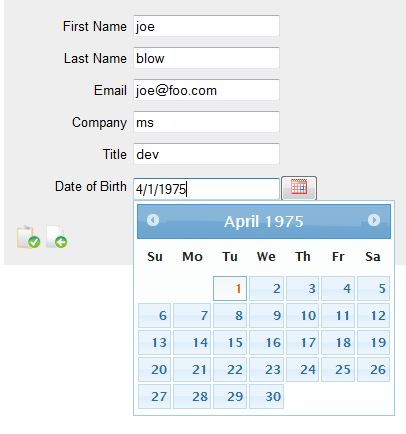Click the Company text field
Image resolution: width=406 pixels, height=434 pixels.
[206, 122]
